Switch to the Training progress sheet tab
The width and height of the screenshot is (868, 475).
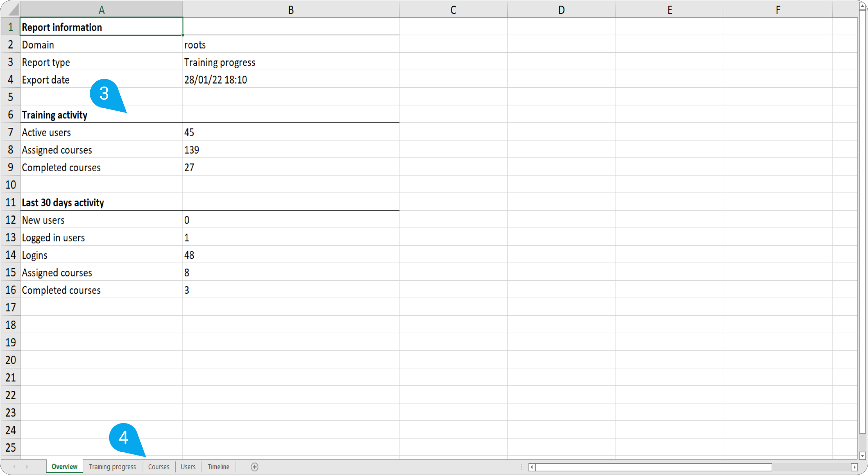tap(112, 467)
